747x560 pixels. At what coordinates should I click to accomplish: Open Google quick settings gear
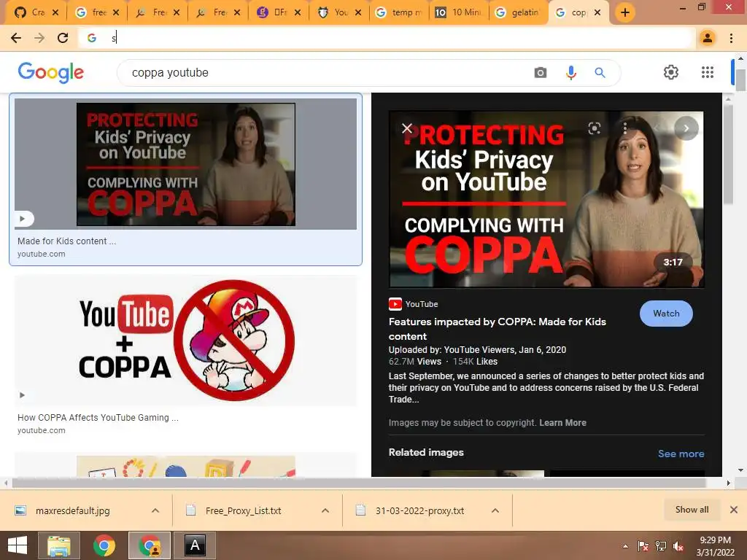pyautogui.click(x=671, y=72)
